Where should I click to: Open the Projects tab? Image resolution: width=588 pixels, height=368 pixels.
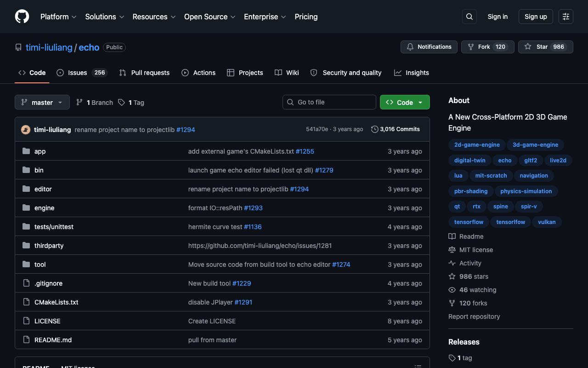tap(245, 73)
